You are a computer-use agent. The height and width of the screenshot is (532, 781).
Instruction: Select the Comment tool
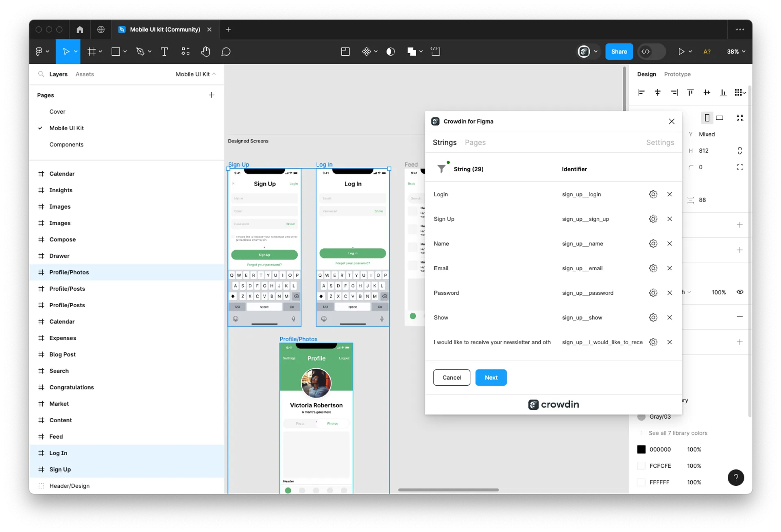click(226, 51)
